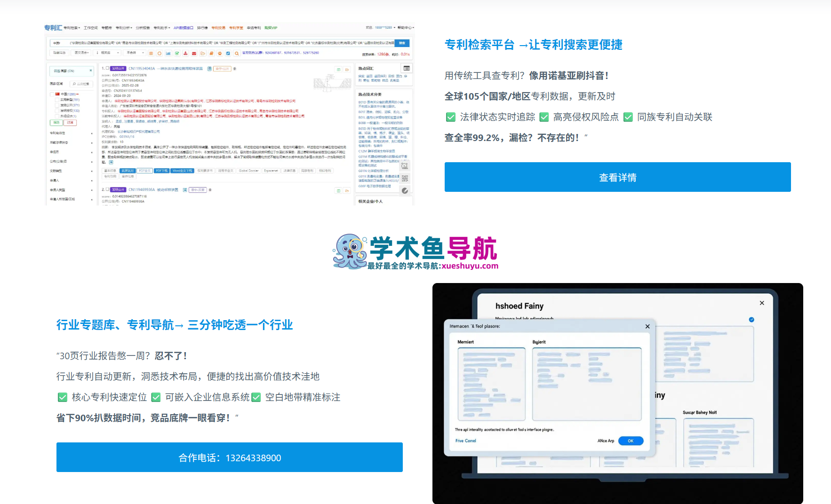The width and height of the screenshot is (831, 504).
Task: Click the blue 搜索 search button
Action: 402,43
